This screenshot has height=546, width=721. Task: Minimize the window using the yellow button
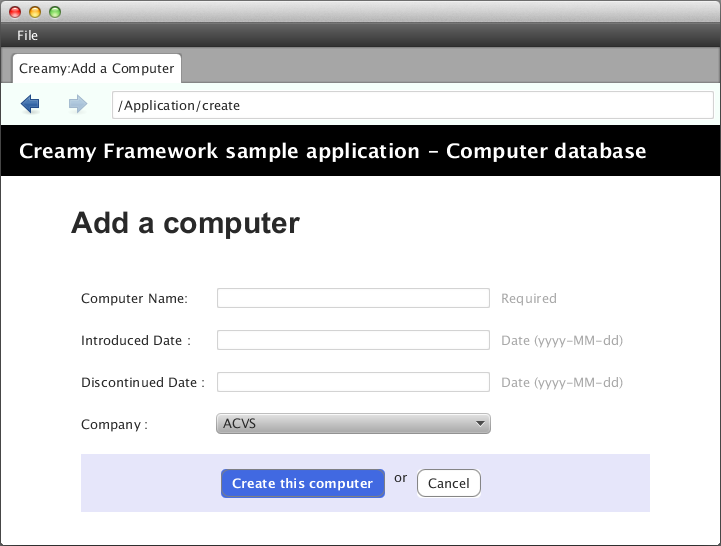coord(35,12)
